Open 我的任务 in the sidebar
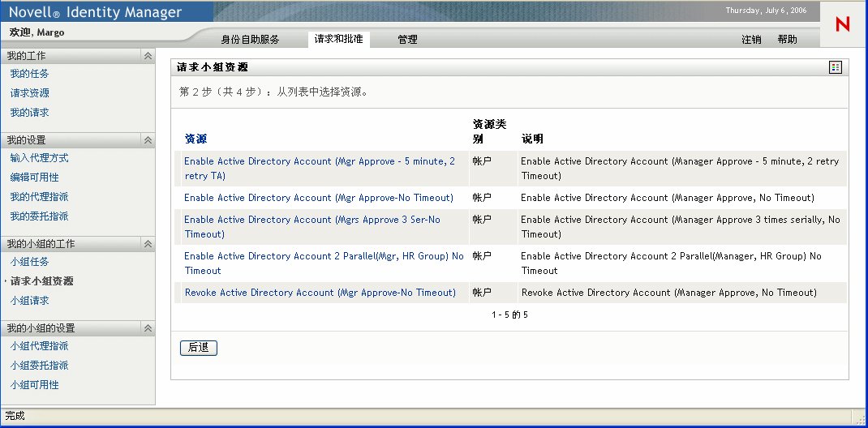Image resolution: width=868 pixels, height=428 pixels. pyautogui.click(x=30, y=74)
